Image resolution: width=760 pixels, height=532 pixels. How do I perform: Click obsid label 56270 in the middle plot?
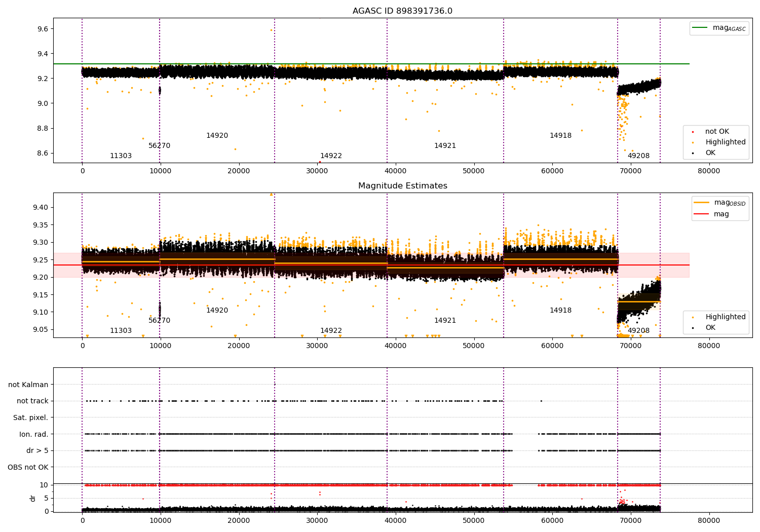(159, 321)
